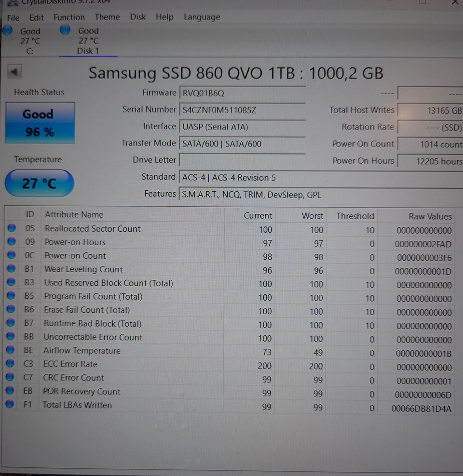Click the blue status orb for C: drive

pos(7,30)
